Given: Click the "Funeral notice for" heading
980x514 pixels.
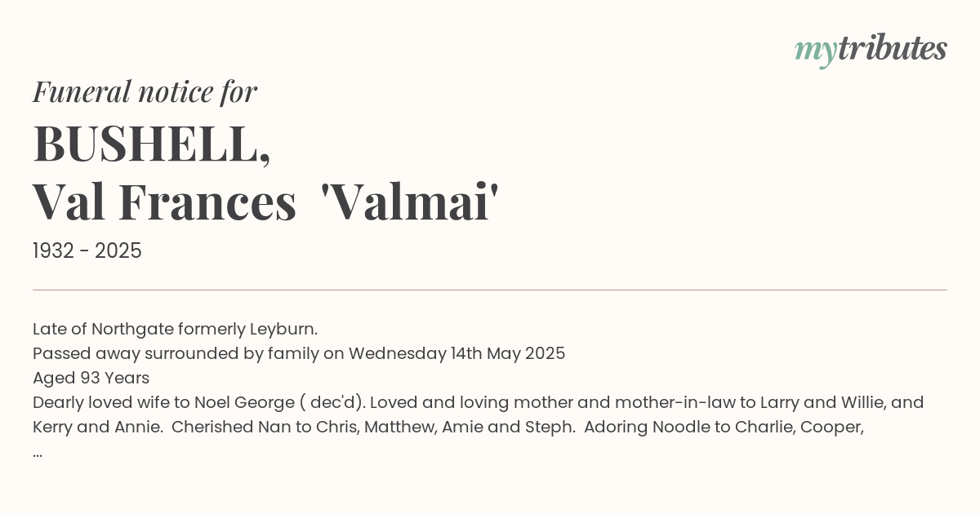Looking at the screenshot, I should click(145, 92).
